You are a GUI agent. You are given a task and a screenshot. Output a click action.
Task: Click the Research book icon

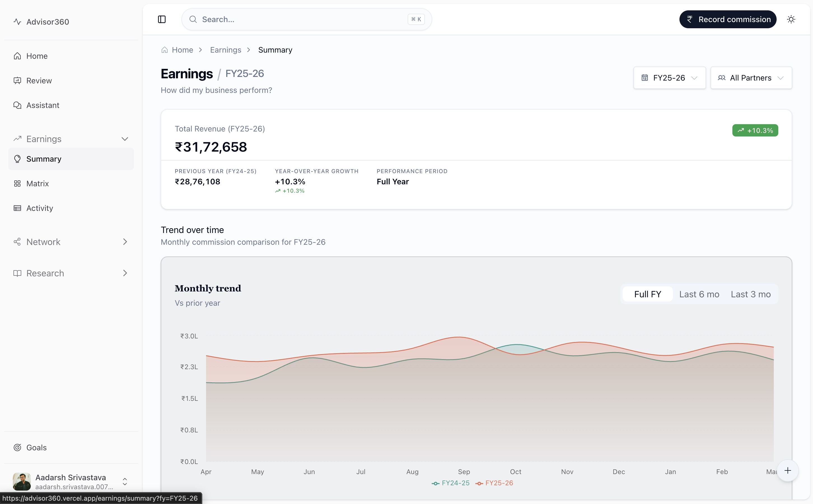pos(17,273)
